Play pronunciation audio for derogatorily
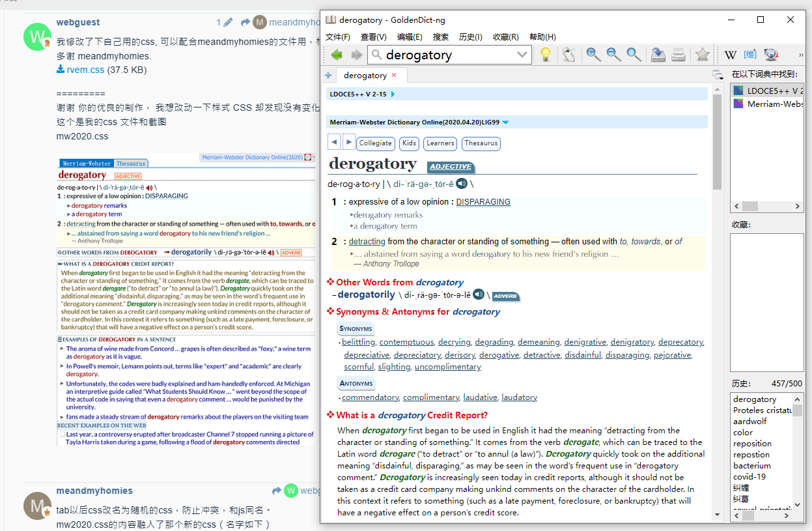 pyautogui.click(x=479, y=294)
